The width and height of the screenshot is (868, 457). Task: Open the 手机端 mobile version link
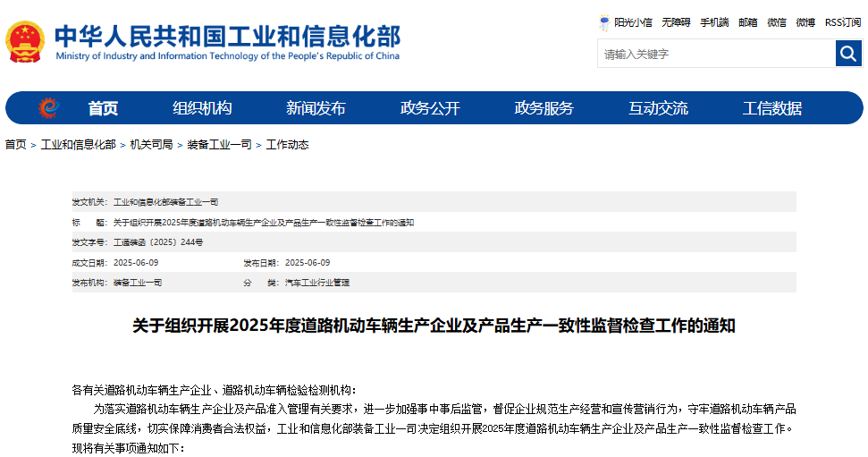point(713,22)
